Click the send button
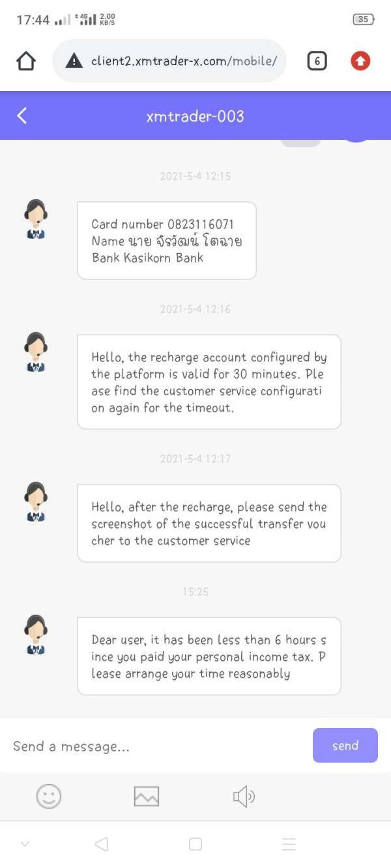The width and height of the screenshot is (391, 868). [345, 746]
